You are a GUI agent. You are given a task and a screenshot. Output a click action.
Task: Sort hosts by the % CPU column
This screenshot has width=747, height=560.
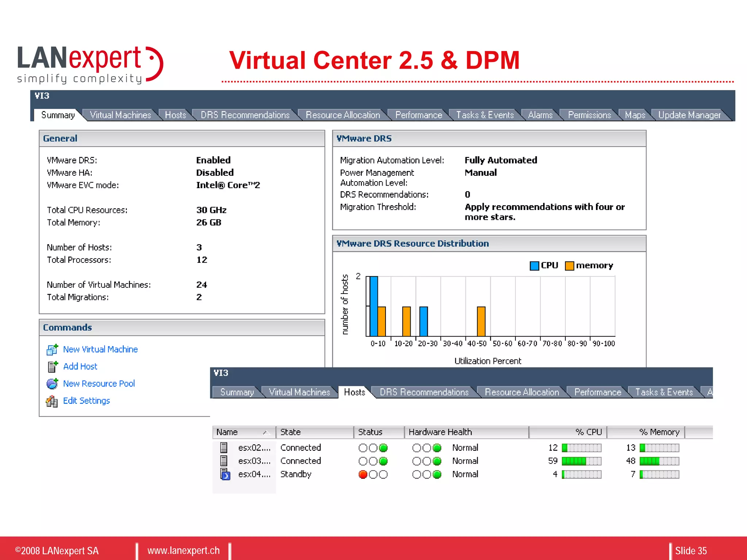pyautogui.click(x=568, y=432)
